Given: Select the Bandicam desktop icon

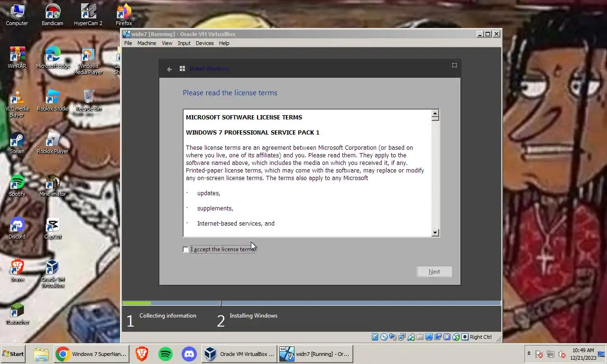Looking at the screenshot, I should tap(53, 15).
